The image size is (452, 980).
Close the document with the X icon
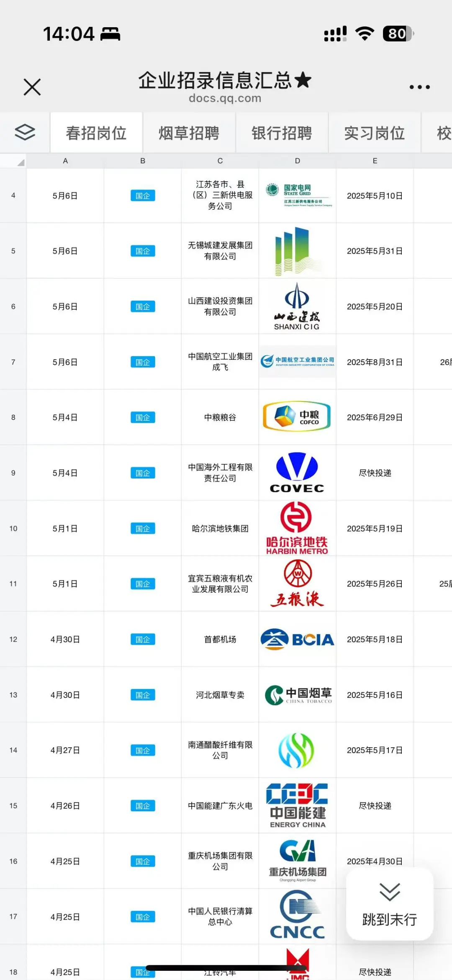(32, 87)
